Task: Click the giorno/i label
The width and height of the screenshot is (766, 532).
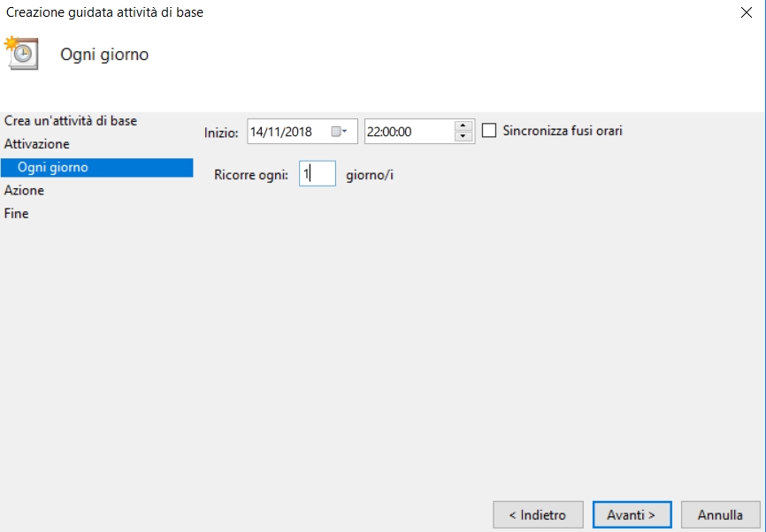Action: pyautogui.click(x=370, y=175)
